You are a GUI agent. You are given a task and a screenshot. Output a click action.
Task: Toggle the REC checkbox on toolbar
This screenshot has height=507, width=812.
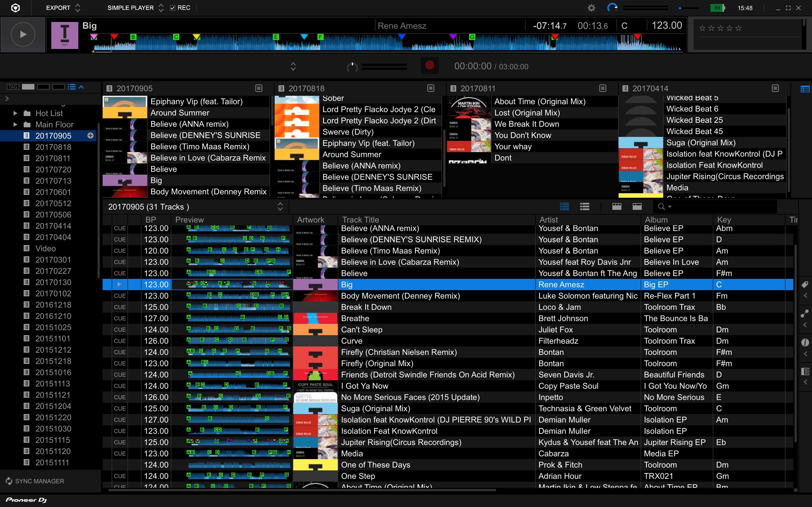172,8
